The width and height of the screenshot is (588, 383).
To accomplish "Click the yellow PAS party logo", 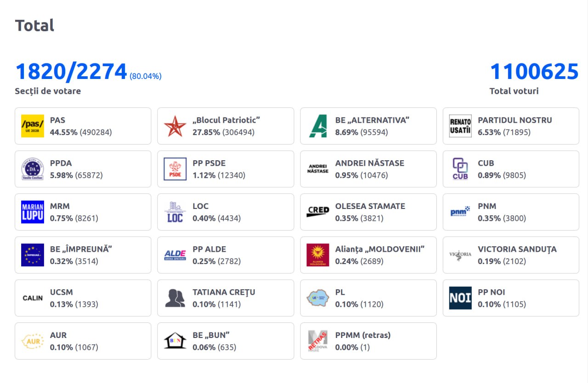I will [x=33, y=126].
